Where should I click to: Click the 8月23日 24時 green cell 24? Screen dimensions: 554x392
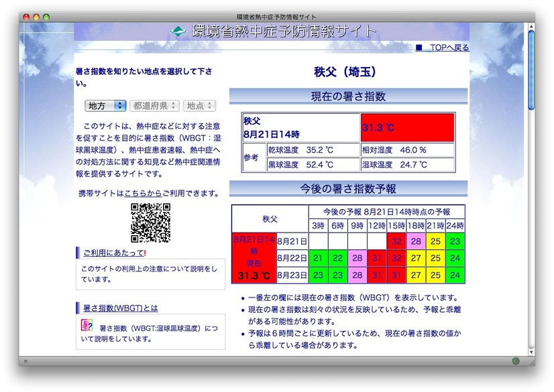coord(455,275)
